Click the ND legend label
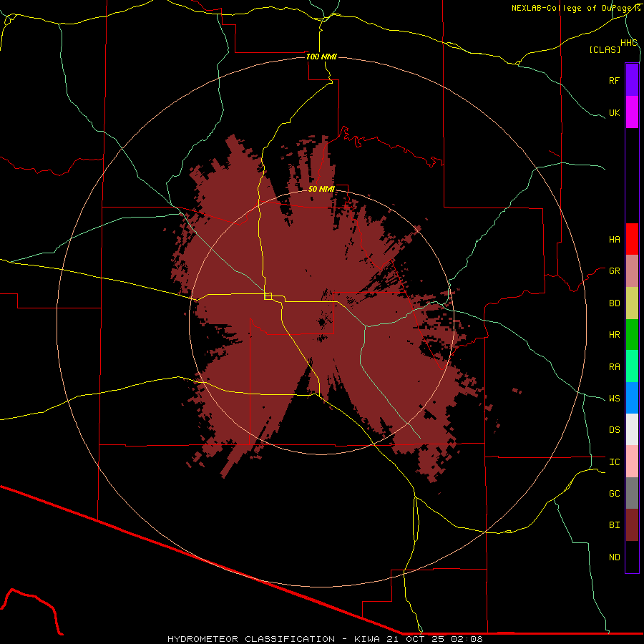Viewport: 644px width, 644px height. (x=614, y=557)
